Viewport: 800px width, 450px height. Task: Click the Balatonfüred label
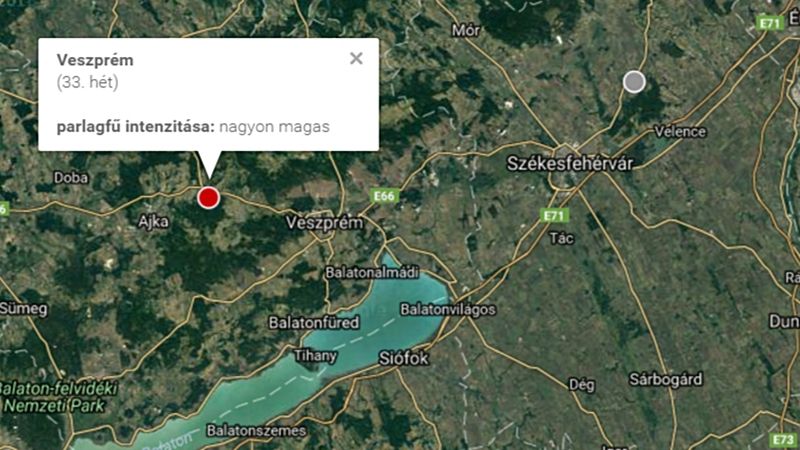tap(314, 322)
